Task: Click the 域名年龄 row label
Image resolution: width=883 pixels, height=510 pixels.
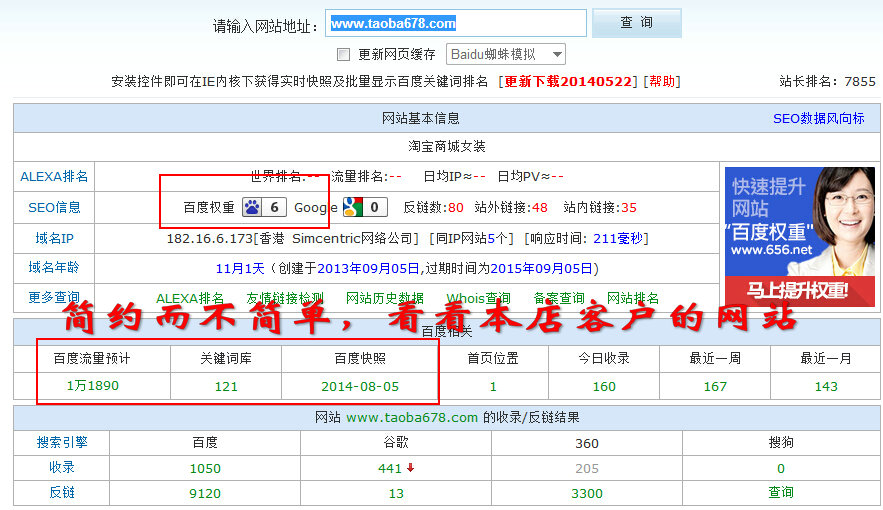Action: [x=54, y=267]
